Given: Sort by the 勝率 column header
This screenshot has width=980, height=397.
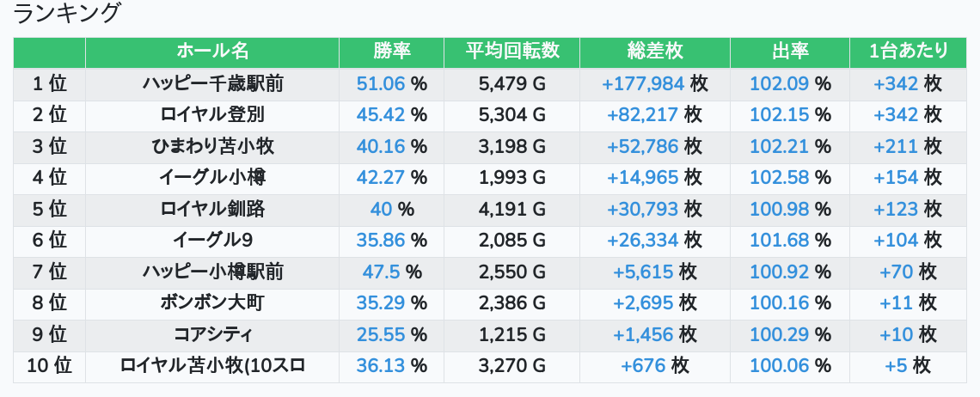Looking at the screenshot, I should click(391, 52).
